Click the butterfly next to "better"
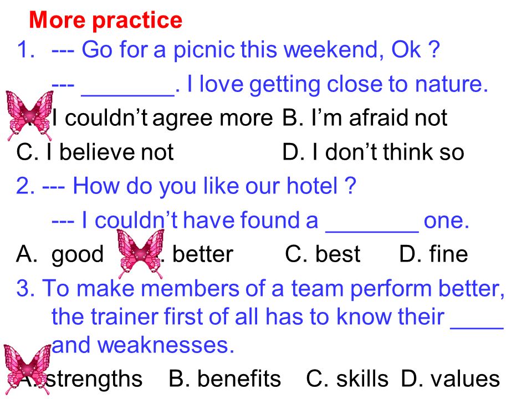The width and height of the screenshot is (532, 399). (x=140, y=253)
